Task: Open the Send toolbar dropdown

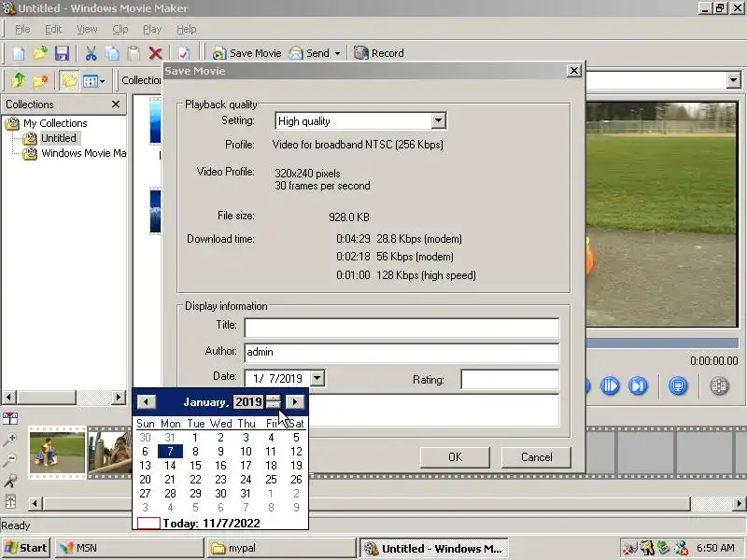Action: [337, 53]
